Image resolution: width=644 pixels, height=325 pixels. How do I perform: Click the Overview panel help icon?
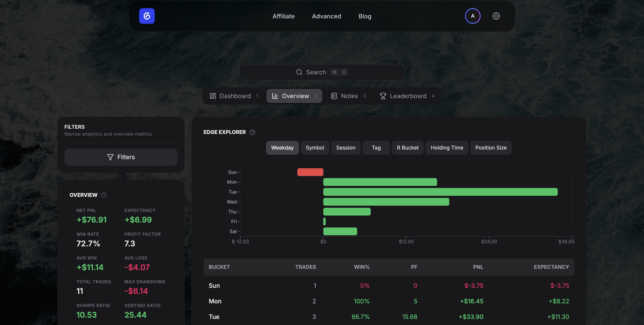[104, 195]
